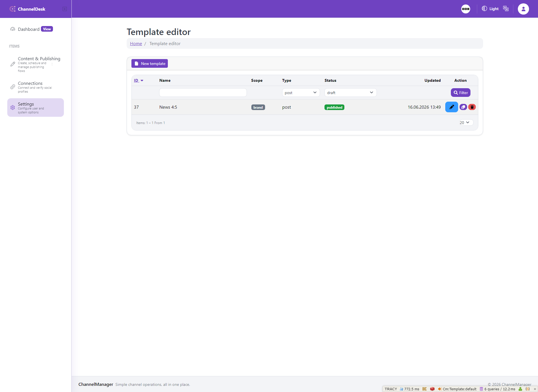Click the TRACY logo label
Screen dimensions: 538x392
pyautogui.click(x=391, y=389)
